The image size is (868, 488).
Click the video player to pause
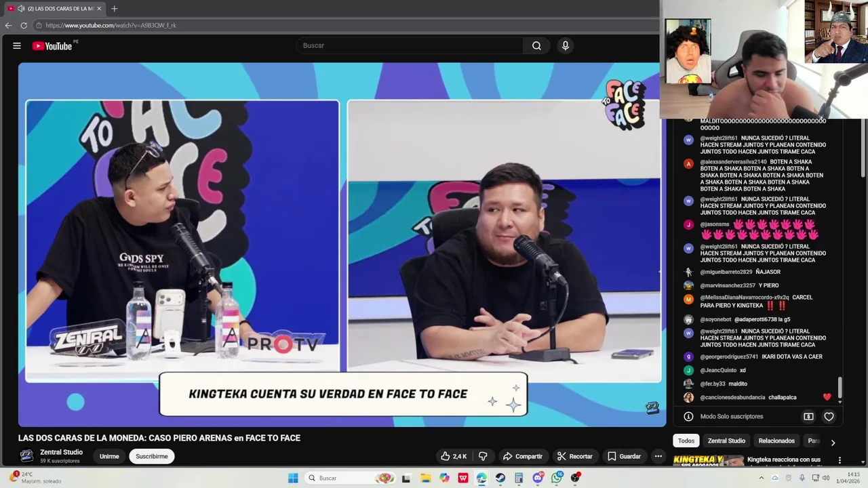342,244
